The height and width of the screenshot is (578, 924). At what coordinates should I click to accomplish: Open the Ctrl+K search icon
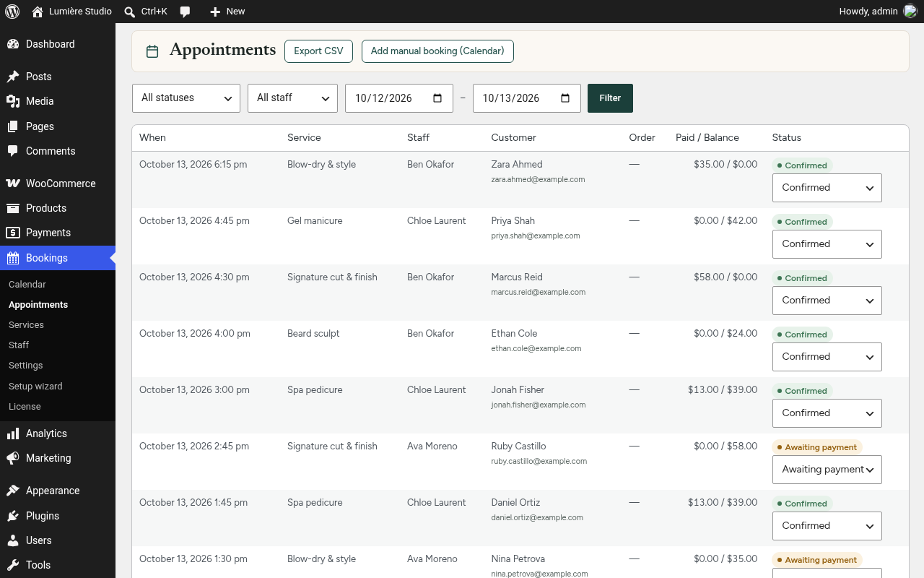130,12
